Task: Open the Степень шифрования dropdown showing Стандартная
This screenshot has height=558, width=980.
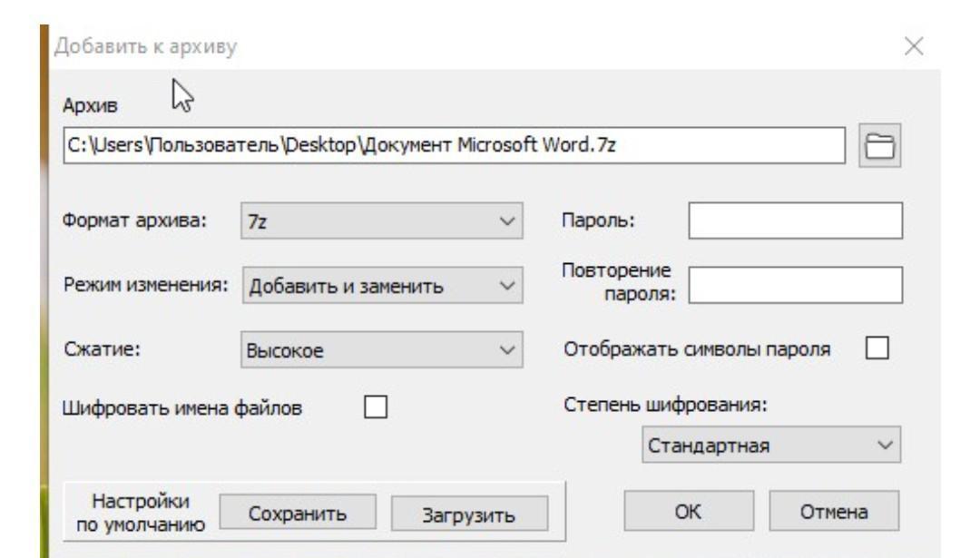Action: (769, 446)
